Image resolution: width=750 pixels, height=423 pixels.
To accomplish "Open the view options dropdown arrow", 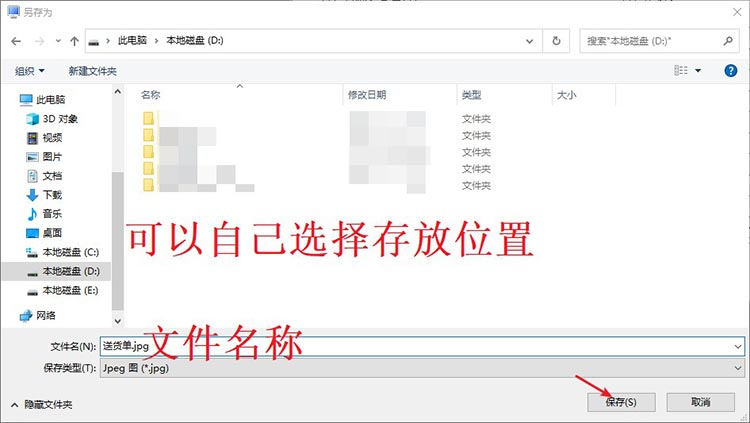I will pos(698,71).
